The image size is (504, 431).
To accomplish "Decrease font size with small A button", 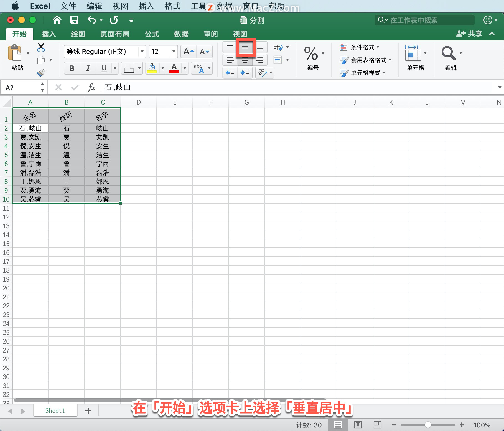I will (205, 52).
